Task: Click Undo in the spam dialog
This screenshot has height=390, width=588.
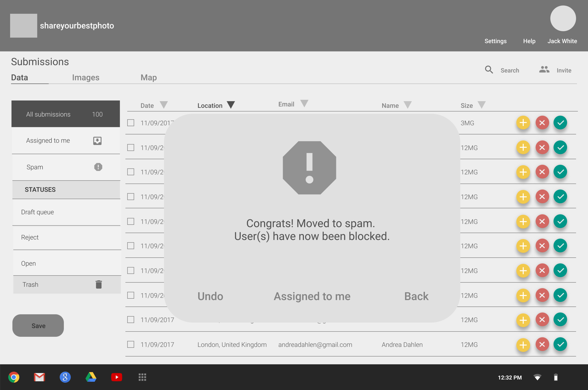Action: click(x=210, y=296)
